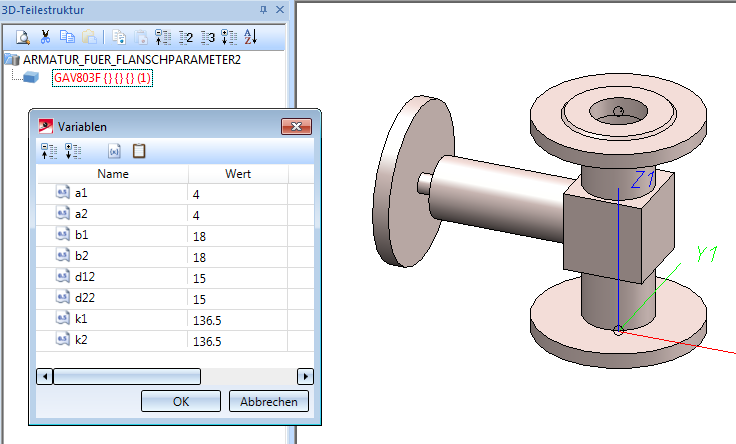Screen dimensions: 736x444
Task: Click the left arrow of the horizontal scrollbar
Action: [45, 376]
